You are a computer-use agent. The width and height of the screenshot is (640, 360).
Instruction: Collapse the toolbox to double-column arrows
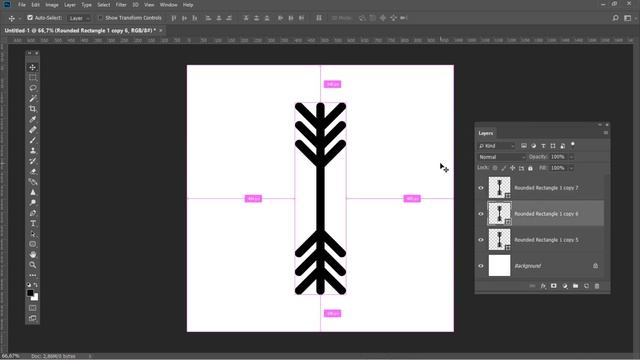29,53
